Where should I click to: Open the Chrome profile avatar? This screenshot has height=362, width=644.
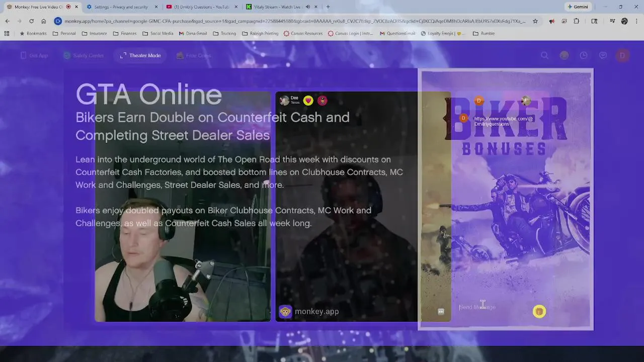(x=624, y=21)
